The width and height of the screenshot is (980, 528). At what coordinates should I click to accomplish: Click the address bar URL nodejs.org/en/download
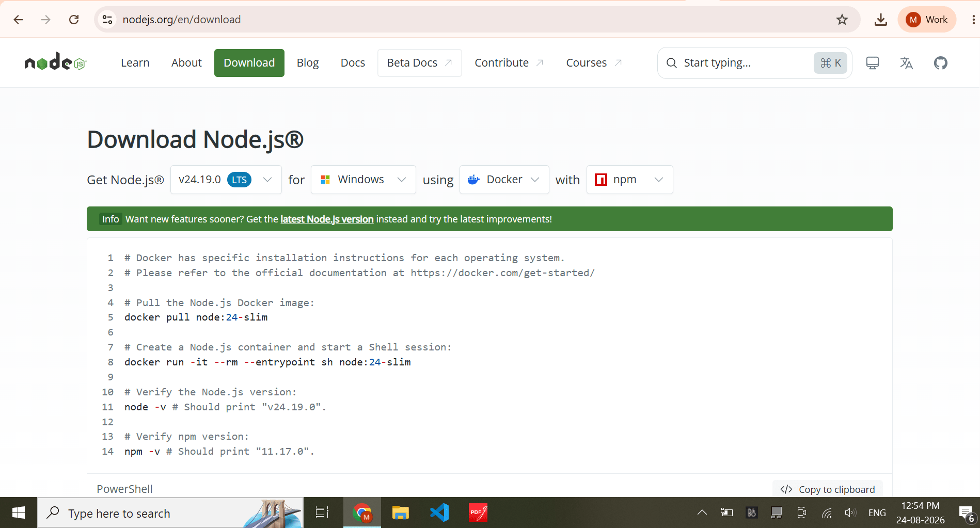pos(182,20)
